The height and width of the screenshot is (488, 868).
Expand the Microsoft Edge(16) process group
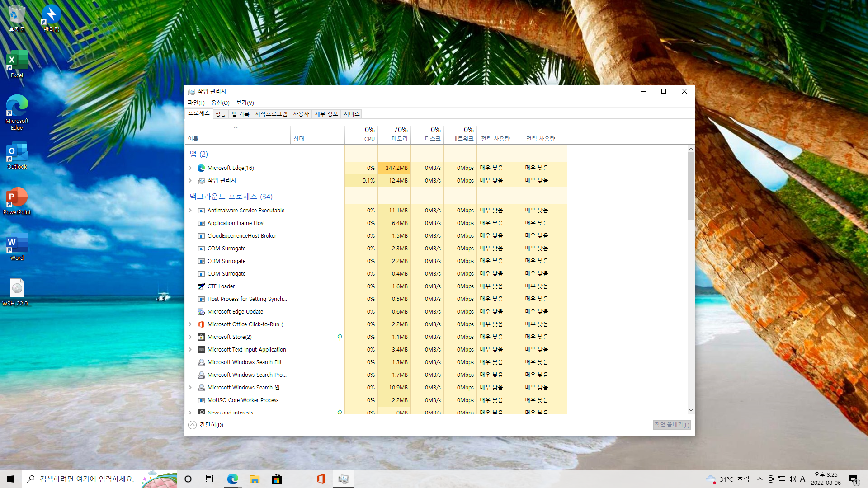click(x=190, y=168)
